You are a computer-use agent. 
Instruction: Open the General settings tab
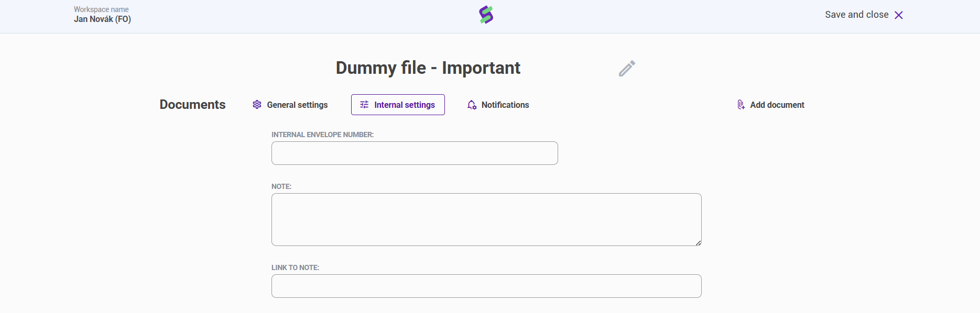(297, 105)
